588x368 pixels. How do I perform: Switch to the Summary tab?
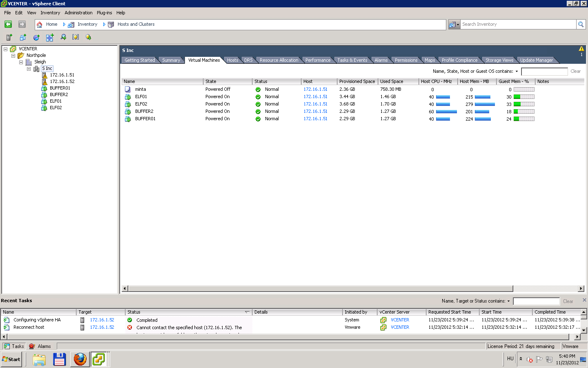[171, 60]
